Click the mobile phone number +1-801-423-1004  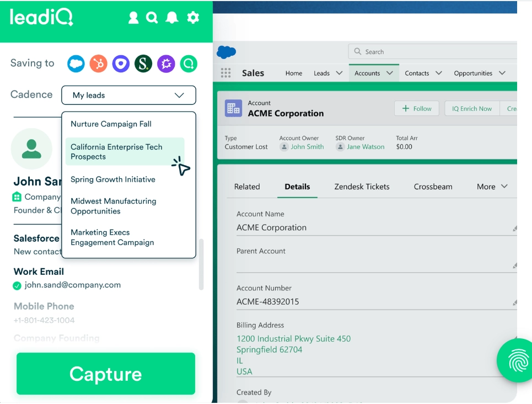44,320
